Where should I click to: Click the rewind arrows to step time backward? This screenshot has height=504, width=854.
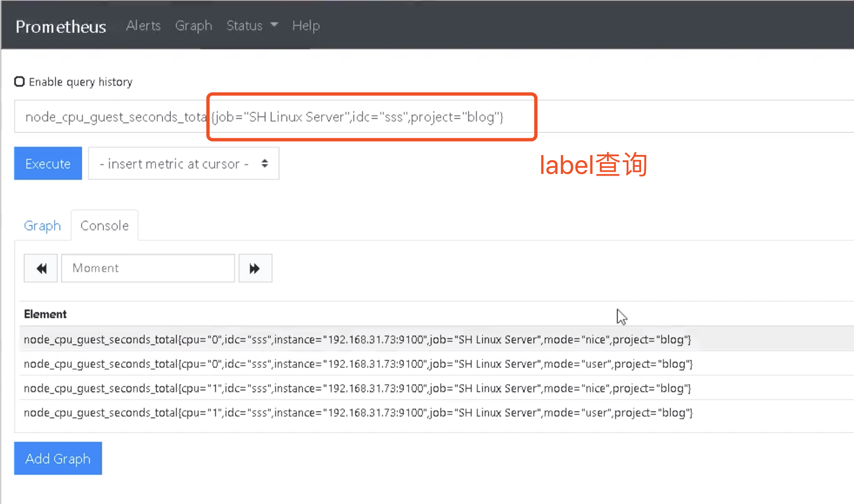point(40,268)
